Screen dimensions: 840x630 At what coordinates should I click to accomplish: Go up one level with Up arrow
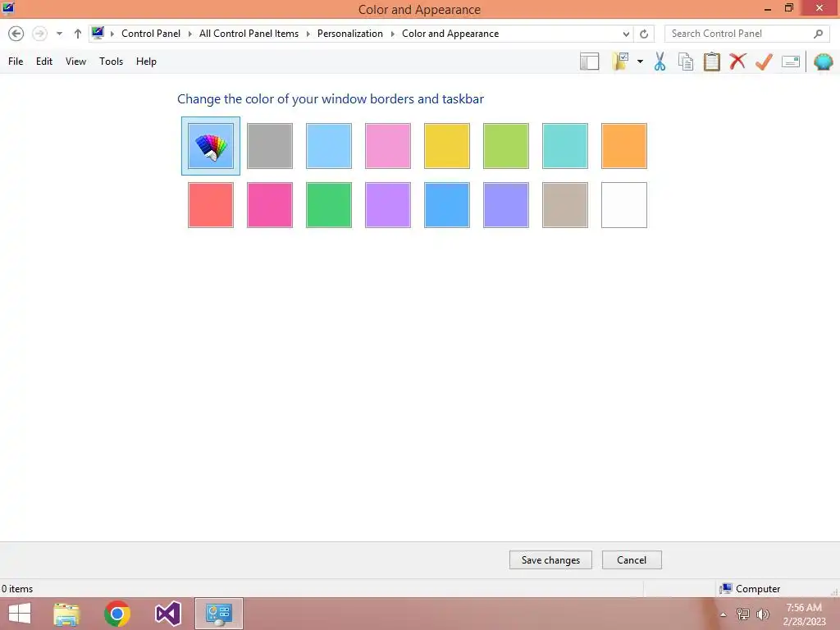(x=78, y=34)
